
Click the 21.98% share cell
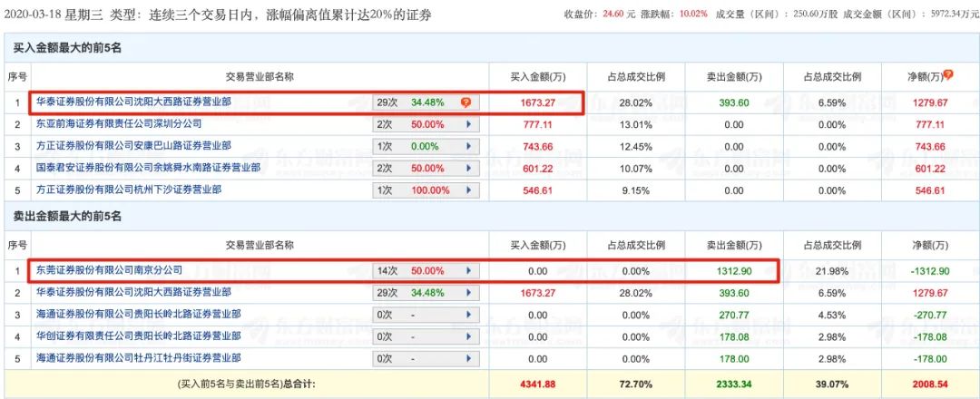pos(832,271)
